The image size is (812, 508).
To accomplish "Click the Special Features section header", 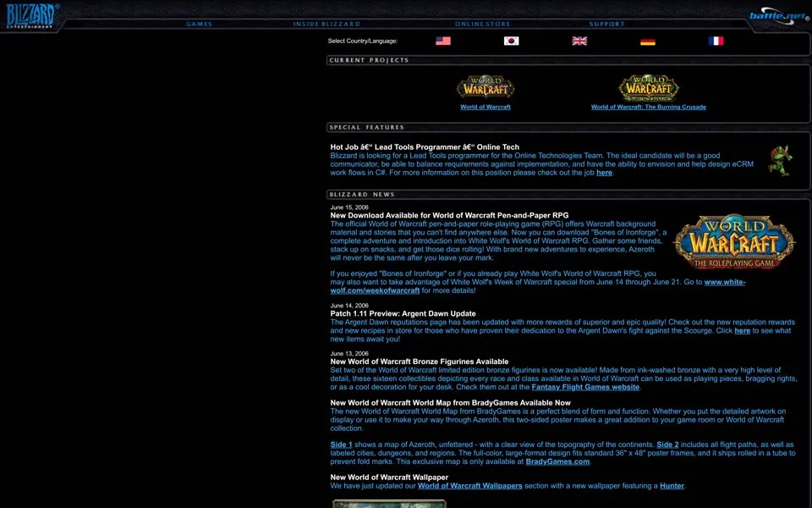I will (x=366, y=127).
